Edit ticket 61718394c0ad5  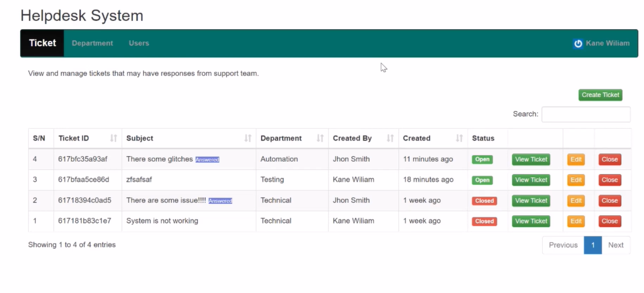tap(576, 201)
